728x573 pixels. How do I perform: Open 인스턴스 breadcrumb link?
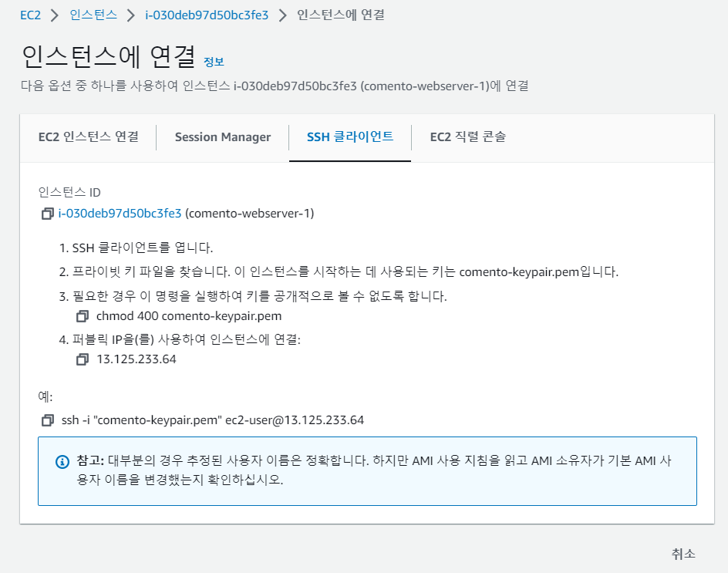tap(93, 15)
